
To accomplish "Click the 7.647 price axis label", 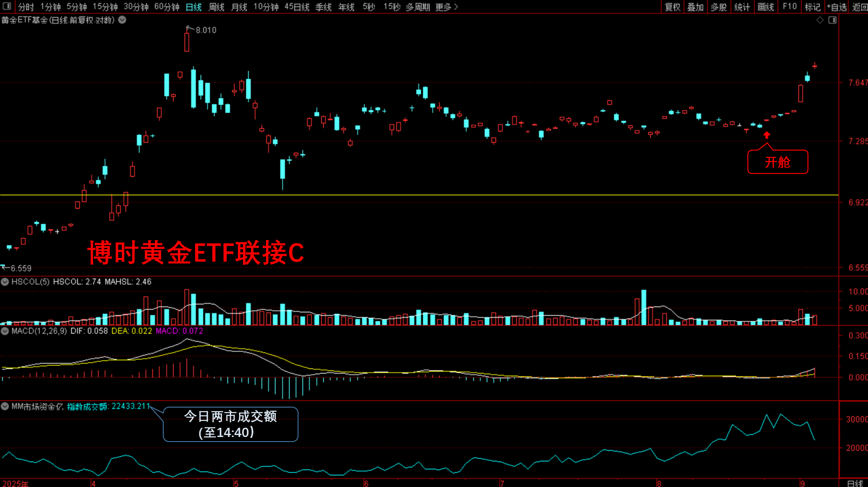I will 858,83.
